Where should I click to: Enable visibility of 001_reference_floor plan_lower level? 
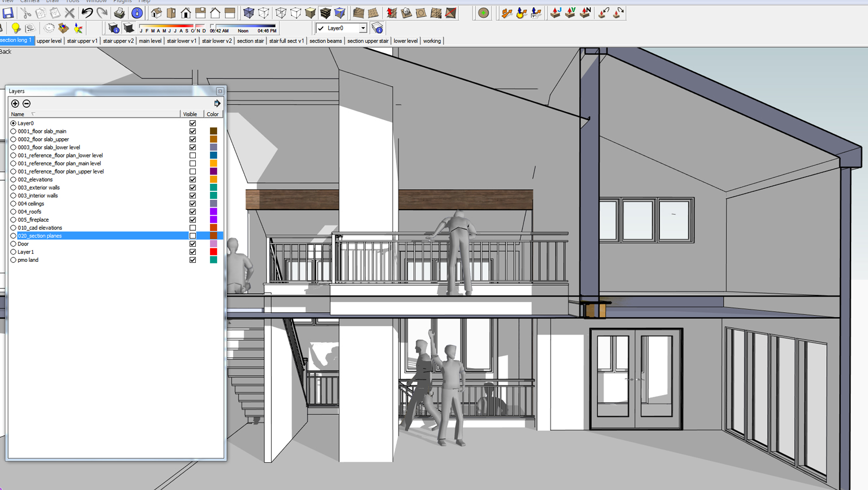[193, 156]
